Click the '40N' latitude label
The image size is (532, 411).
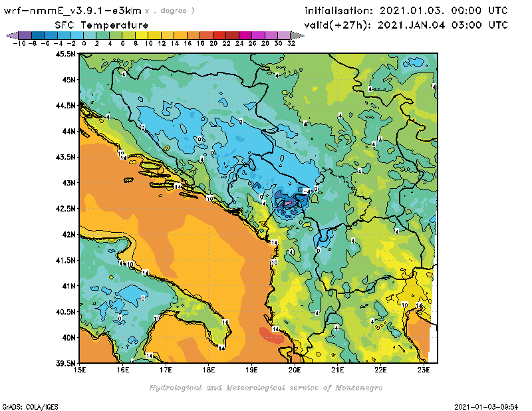pyautogui.click(x=68, y=338)
